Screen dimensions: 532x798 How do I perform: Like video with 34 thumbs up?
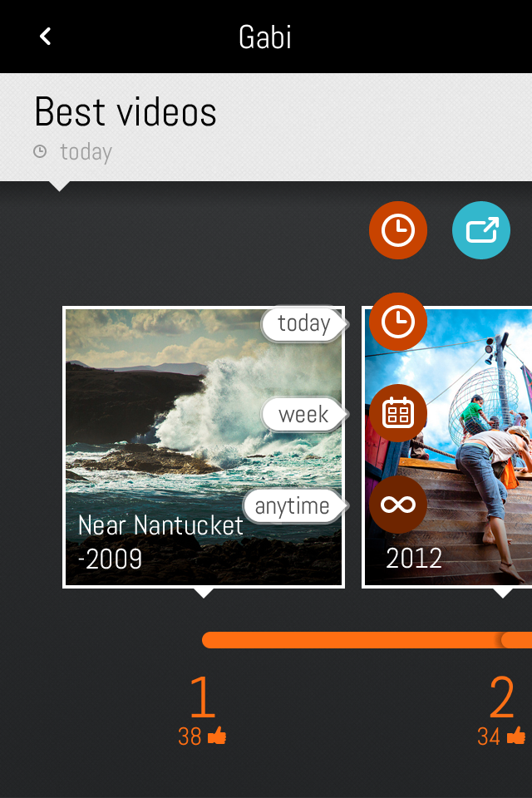[x=516, y=736]
